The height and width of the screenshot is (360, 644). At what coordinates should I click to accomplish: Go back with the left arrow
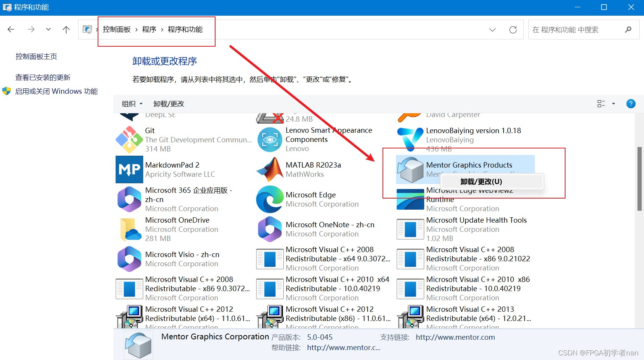pyautogui.click(x=11, y=29)
